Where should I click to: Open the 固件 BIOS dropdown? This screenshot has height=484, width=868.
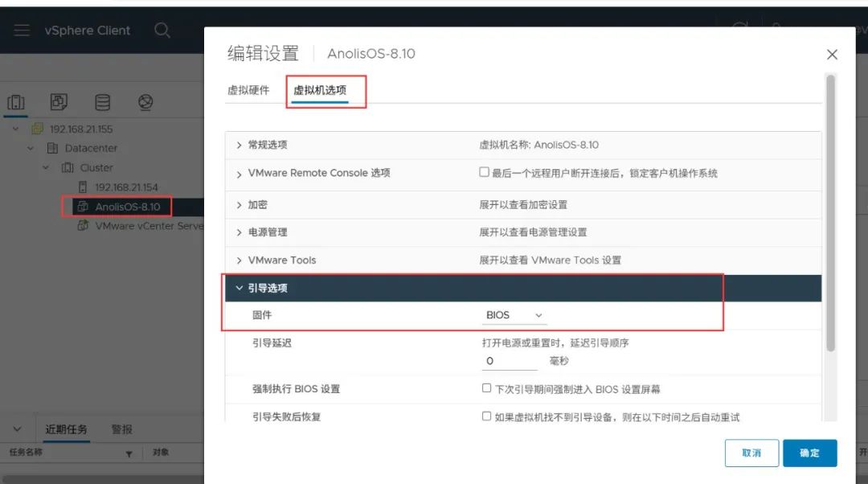pyautogui.click(x=514, y=315)
